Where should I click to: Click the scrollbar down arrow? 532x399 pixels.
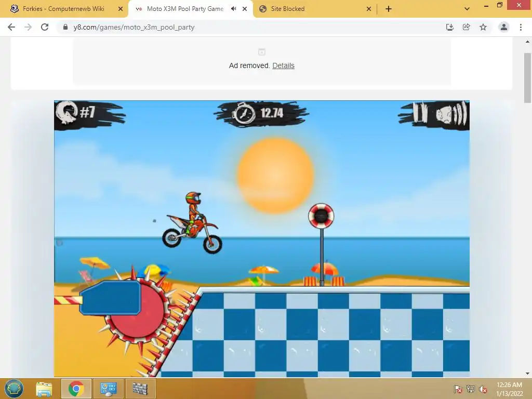point(527,374)
